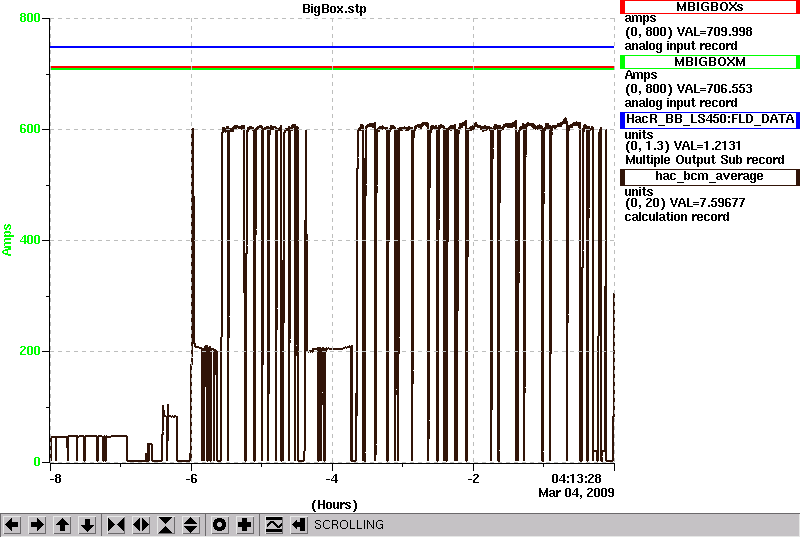Click the plus sign toolbar icon
This screenshot has height=537, width=800.
[x=244, y=525]
